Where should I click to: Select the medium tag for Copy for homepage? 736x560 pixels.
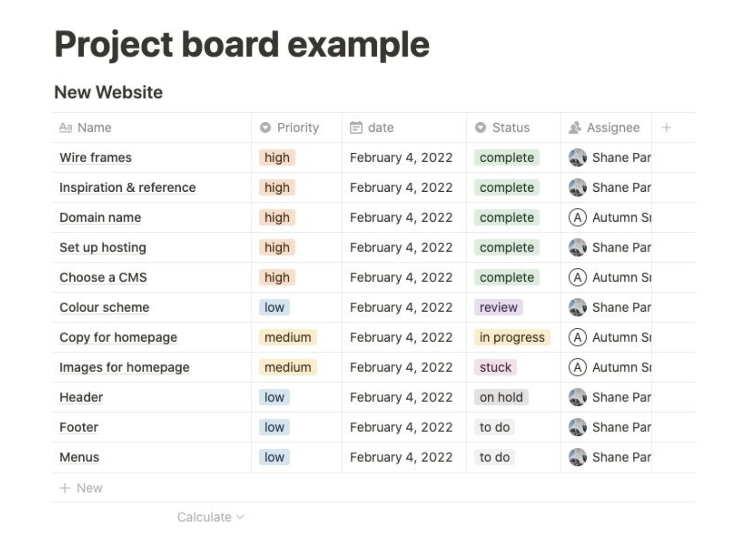pyautogui.click(x=287, y=337)
